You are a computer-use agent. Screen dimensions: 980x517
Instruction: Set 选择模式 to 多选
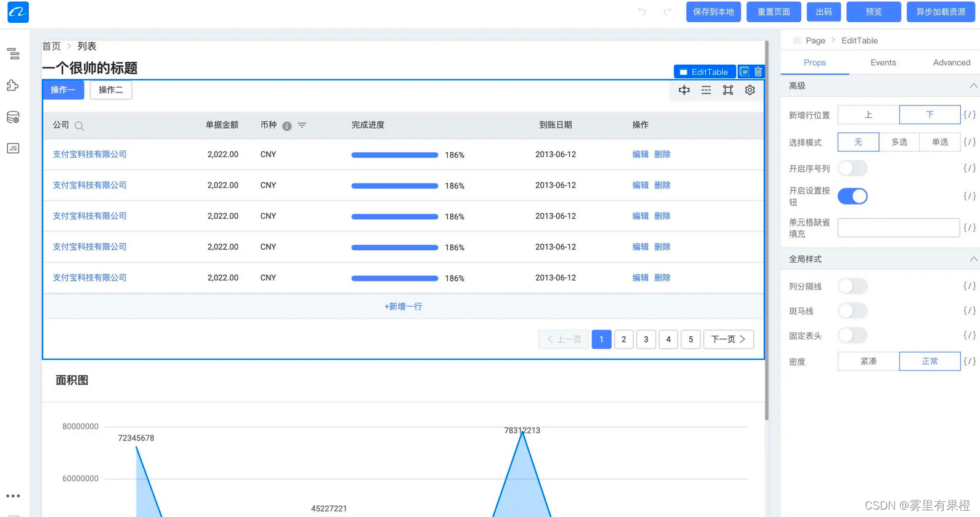coord(899,142)
